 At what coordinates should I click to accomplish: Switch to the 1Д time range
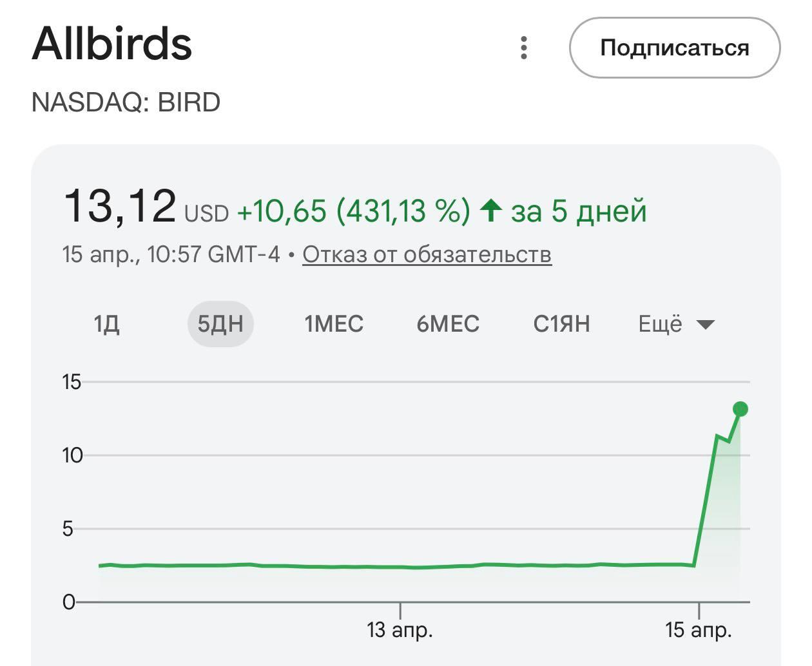click(x=106, y=324)
